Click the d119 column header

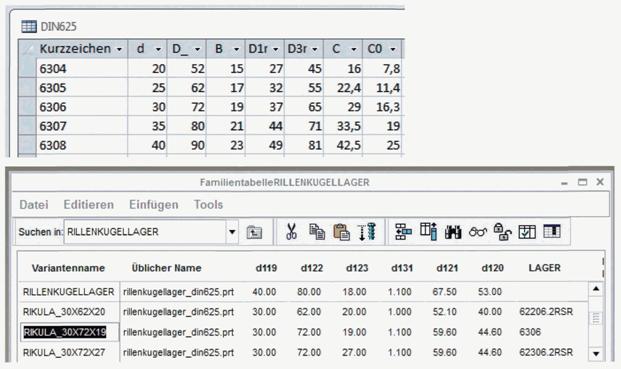[266, 268]
